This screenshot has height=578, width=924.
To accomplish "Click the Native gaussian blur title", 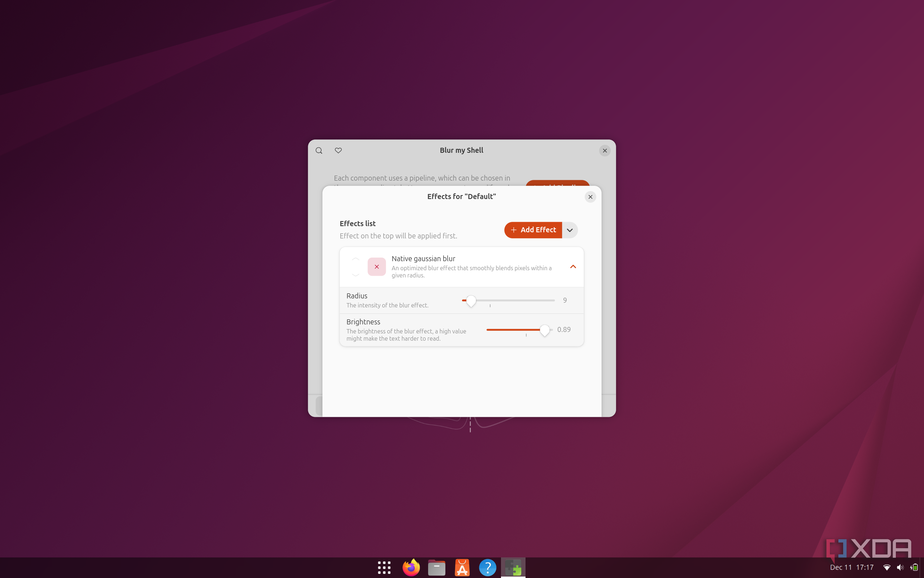I will pyautogui.click(x=423, y=259).
